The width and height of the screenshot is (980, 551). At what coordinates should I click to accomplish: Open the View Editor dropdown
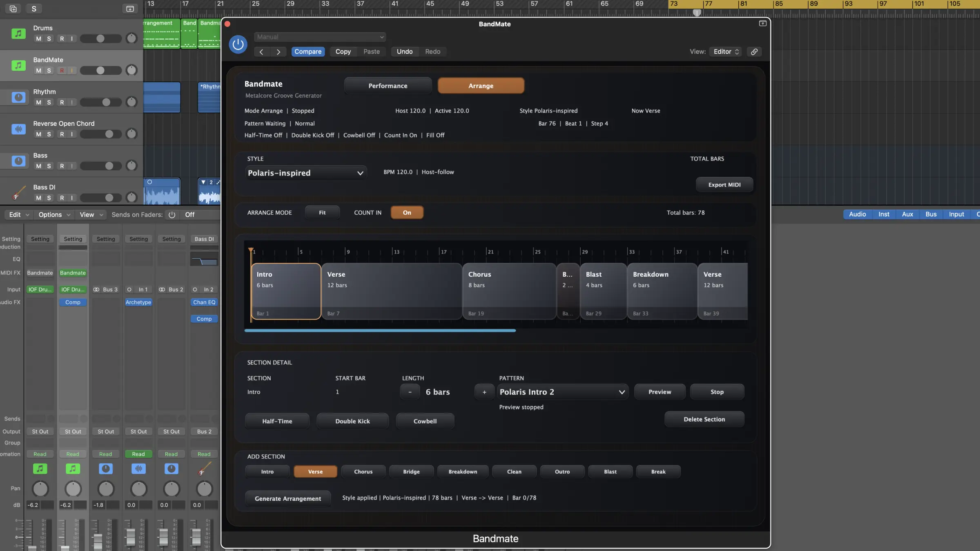click(726, 51)
